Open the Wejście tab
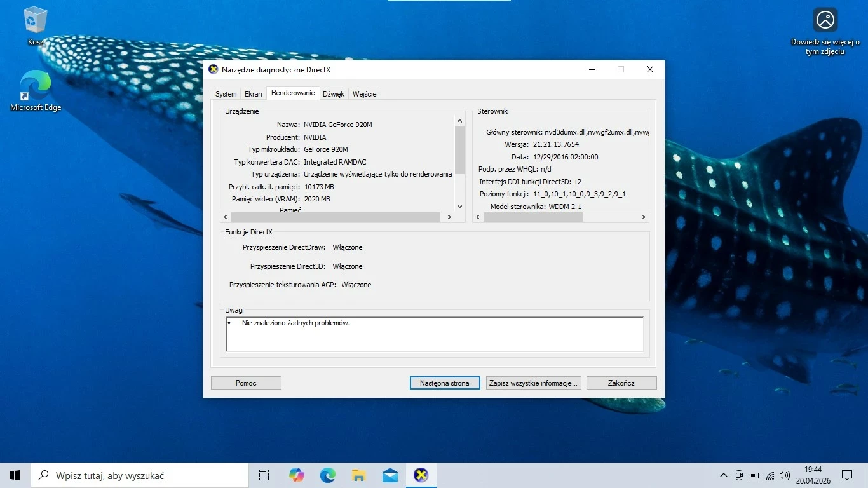868x488 pixels. [364, 93]
